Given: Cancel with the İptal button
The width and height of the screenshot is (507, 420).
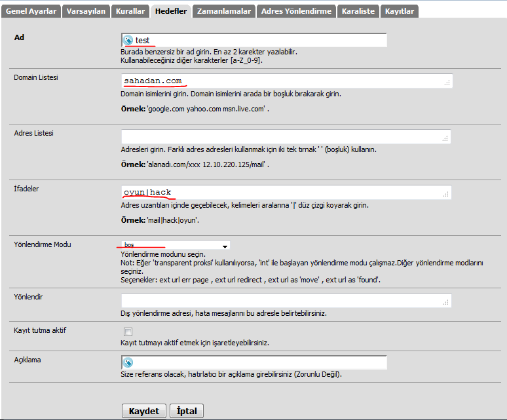Looking at the screenshot, I should pos(187,411).
